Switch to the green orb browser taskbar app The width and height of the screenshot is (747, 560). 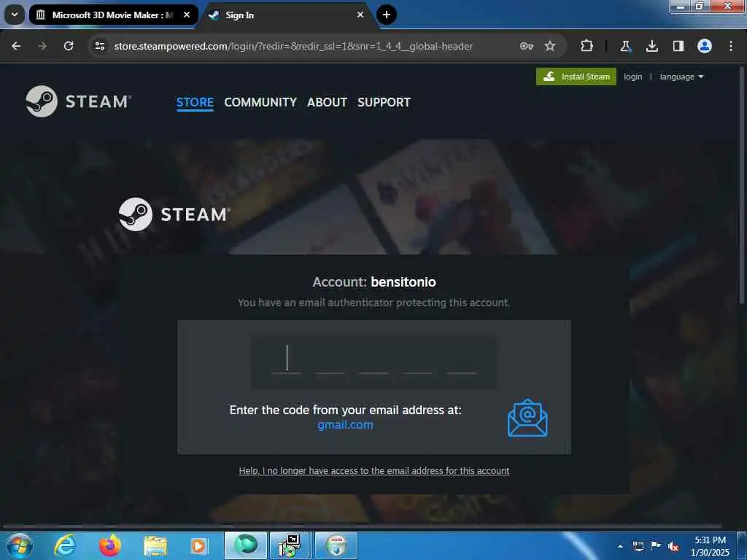coord(245,545)
